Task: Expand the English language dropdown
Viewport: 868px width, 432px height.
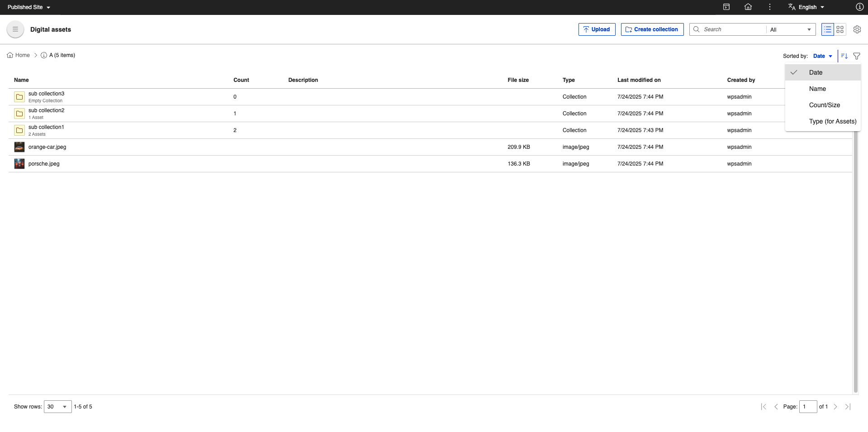Action: pyautogui.click(x=806, y=7)
